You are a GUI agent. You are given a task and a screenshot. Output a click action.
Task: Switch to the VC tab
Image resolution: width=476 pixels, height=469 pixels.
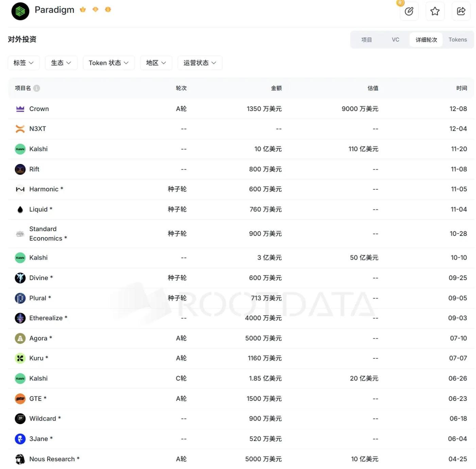(x=395, y=40)
